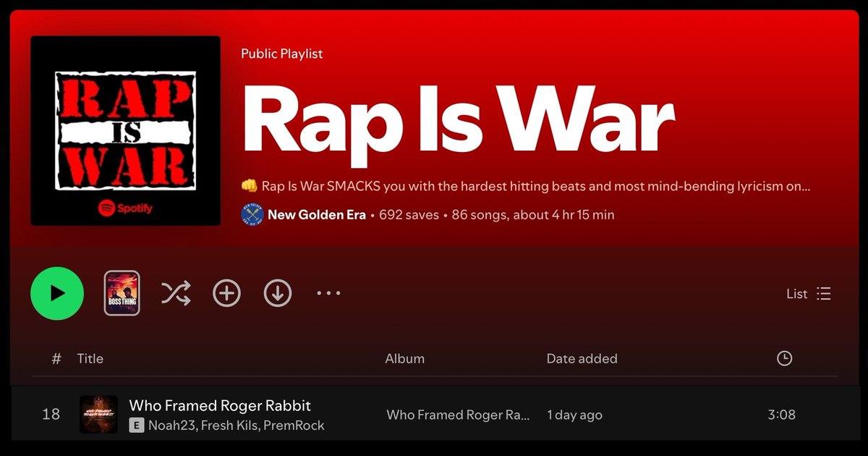Image resolution: width=868 pixels, height=456 pixels.
Task: Save playlist to Your Library
Action: point(226,293)
